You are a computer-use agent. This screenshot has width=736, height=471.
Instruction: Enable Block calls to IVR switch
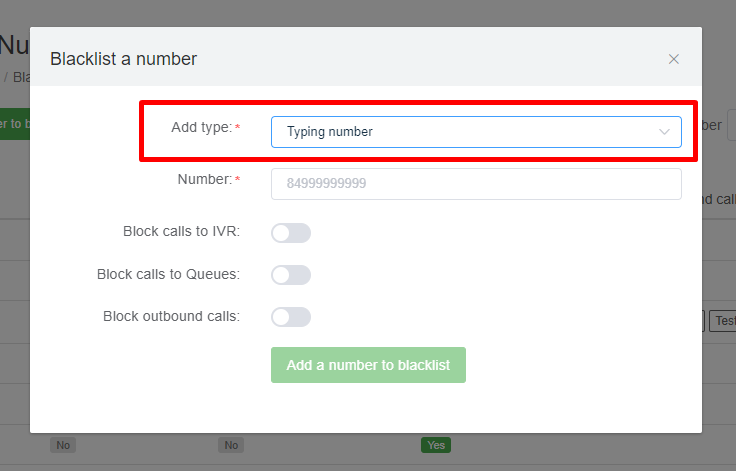click(291, 233)
